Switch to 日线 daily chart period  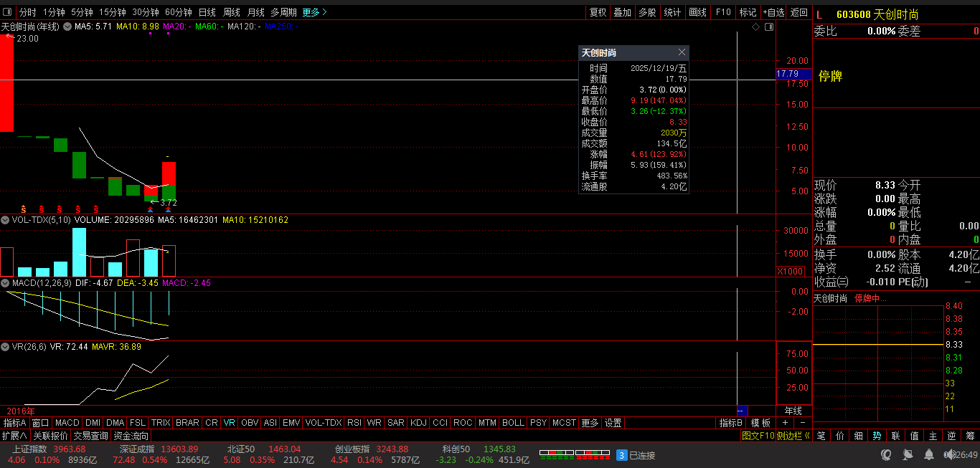(207, 12)
